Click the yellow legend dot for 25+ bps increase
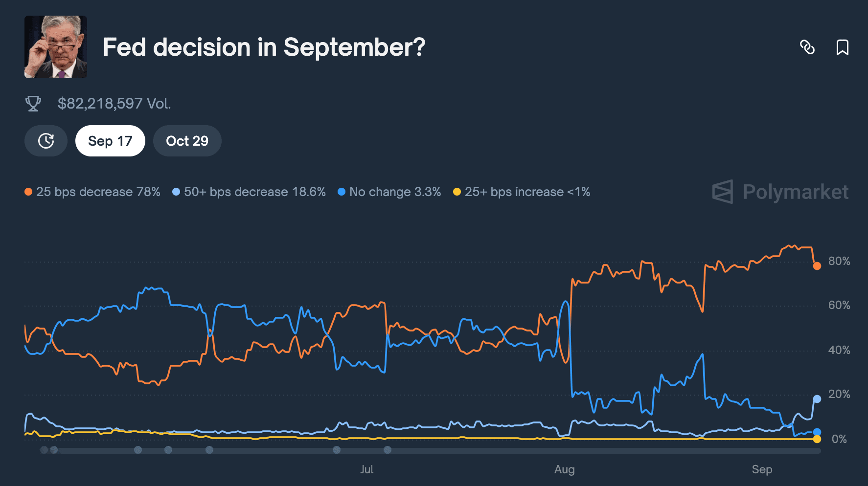Screen dimensions: 868x486 click(x=456, y=192)
